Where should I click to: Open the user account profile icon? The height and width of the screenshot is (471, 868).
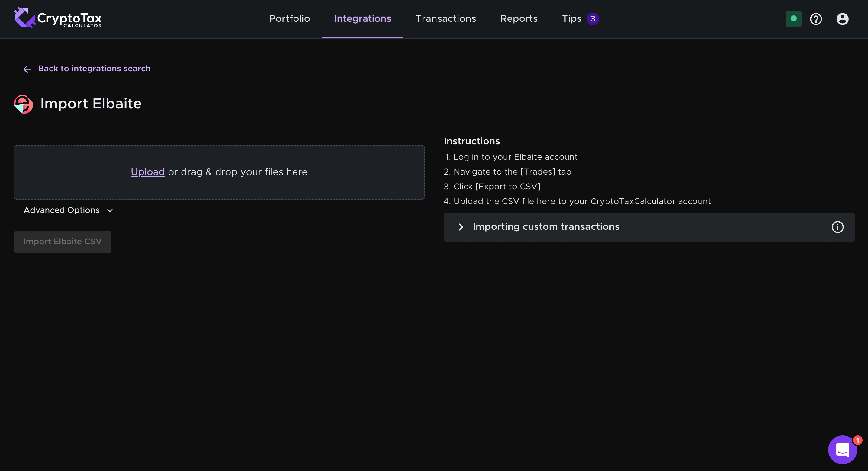tap(842, 19)
